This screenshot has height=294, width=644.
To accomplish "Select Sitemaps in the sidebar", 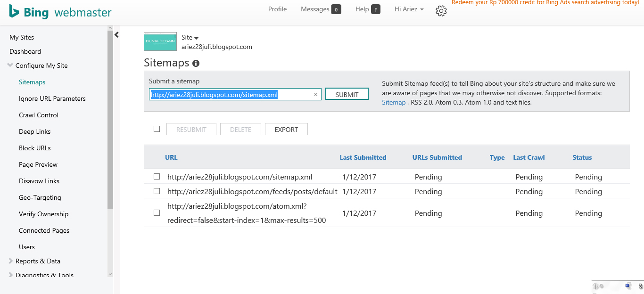I will (32, 82).
